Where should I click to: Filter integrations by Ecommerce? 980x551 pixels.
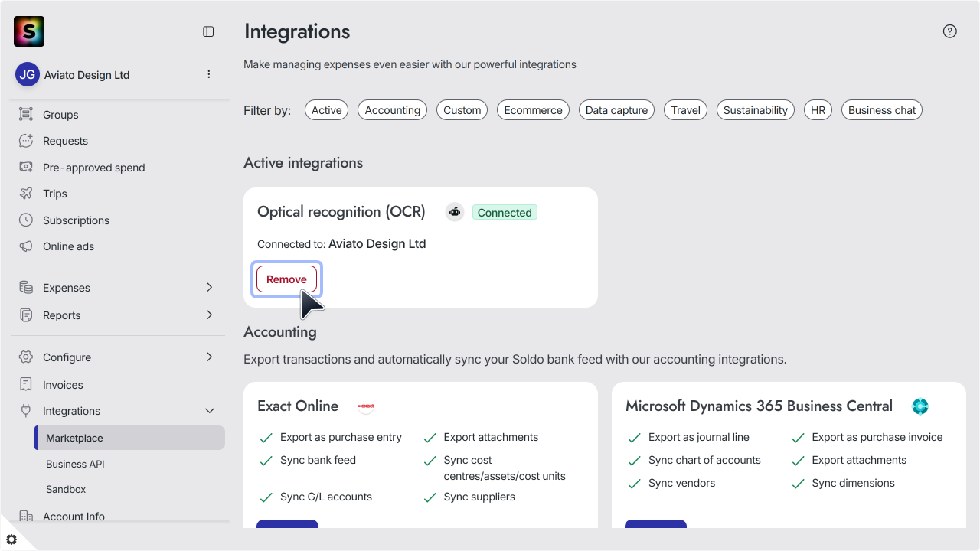[x=533, y=110]
